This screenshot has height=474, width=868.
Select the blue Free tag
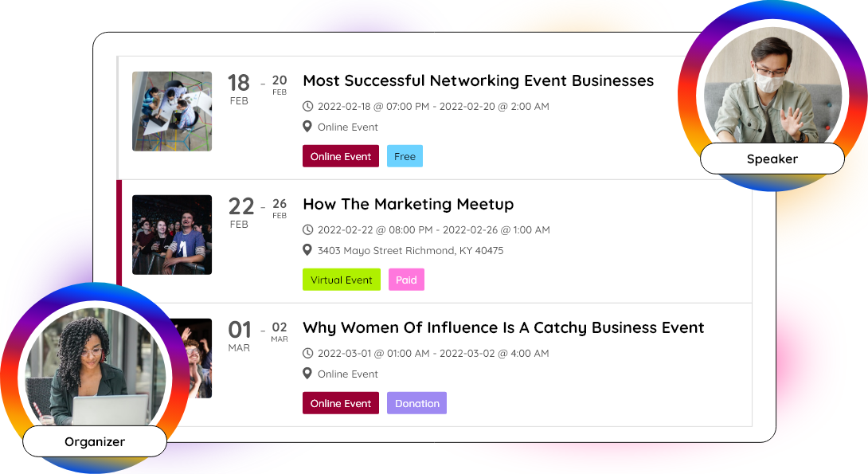(x=405, y=156)
